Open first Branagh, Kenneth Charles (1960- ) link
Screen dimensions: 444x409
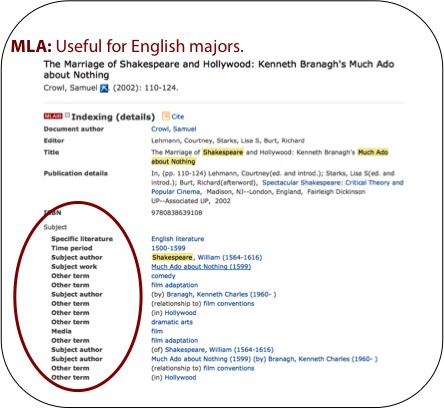pos(221,294)
